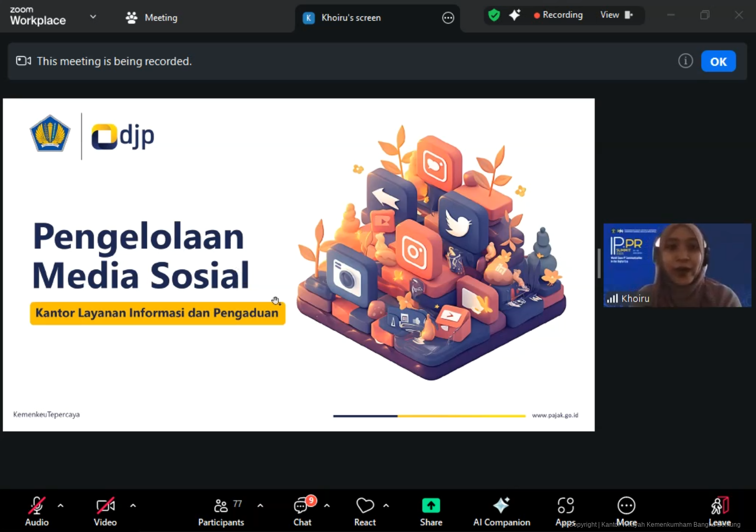Click the recording notice info icon
Image resolution: width=756 pixels, height=532 pixels.
pyautogui.click(x=685, y=61)
